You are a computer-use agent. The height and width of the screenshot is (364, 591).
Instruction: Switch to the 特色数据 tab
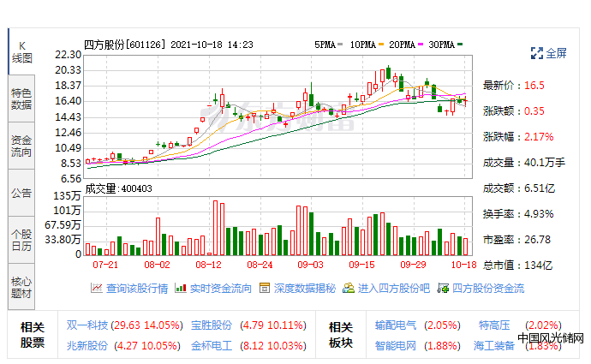tap(21, 98)
